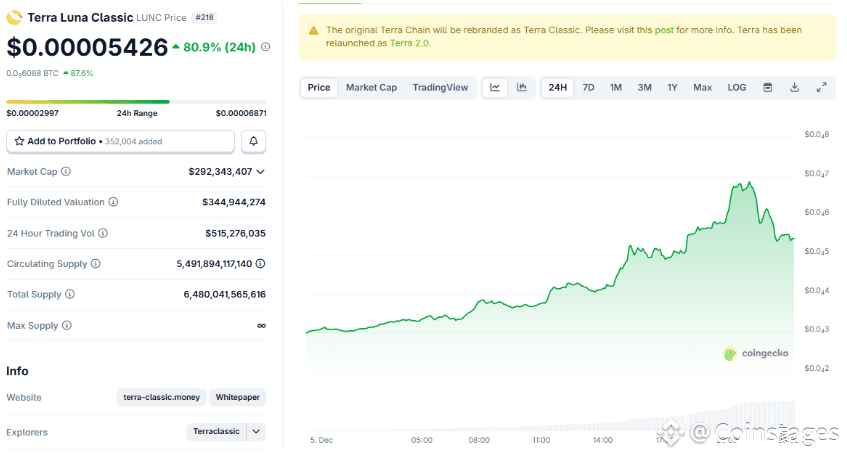Click the Market Cap info icon
This screenshot has width=847, height=458.
(63, 172)
